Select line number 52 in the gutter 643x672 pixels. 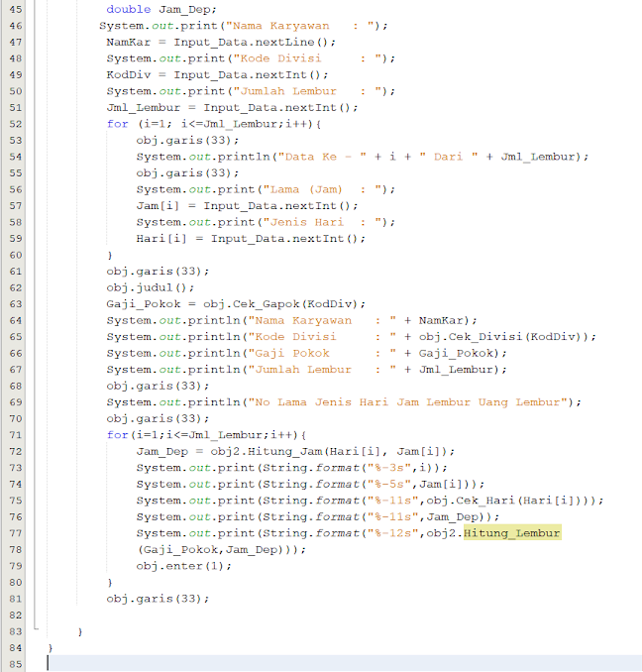point(16,124)
